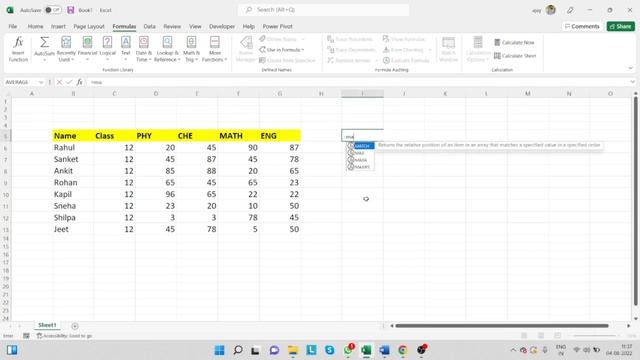
Task: Open Date & Time functions menu
Action: (143, 49)
